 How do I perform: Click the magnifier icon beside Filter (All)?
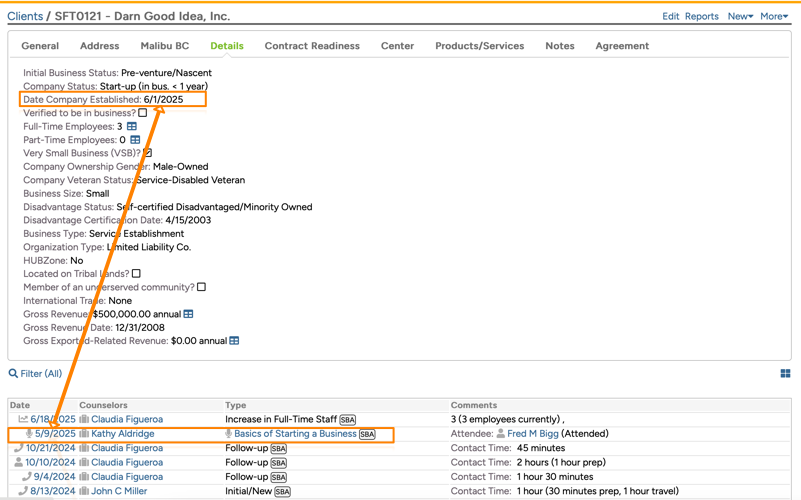(x=13, y=374)
